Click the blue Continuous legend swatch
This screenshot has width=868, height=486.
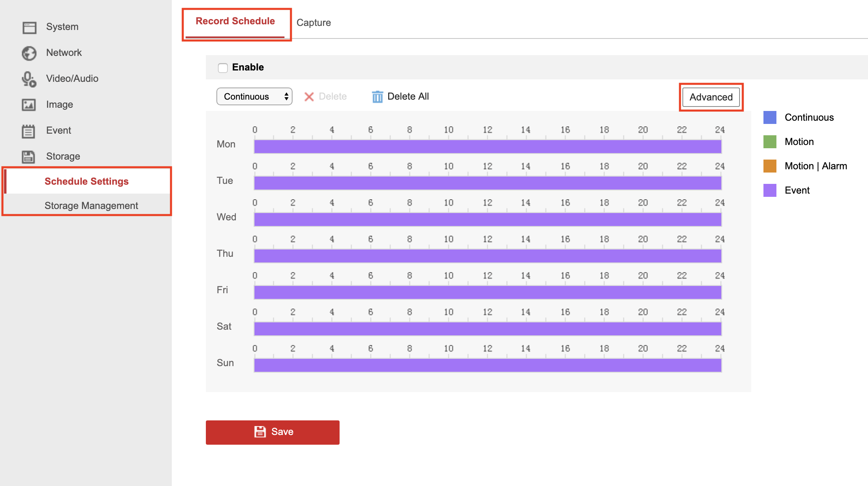pyautogui.click(x=770, y=117)
